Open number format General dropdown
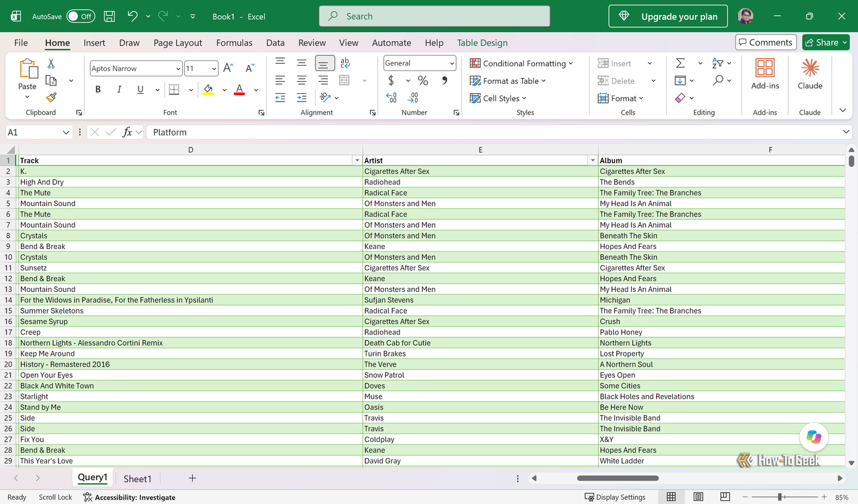 pos(451,63)
